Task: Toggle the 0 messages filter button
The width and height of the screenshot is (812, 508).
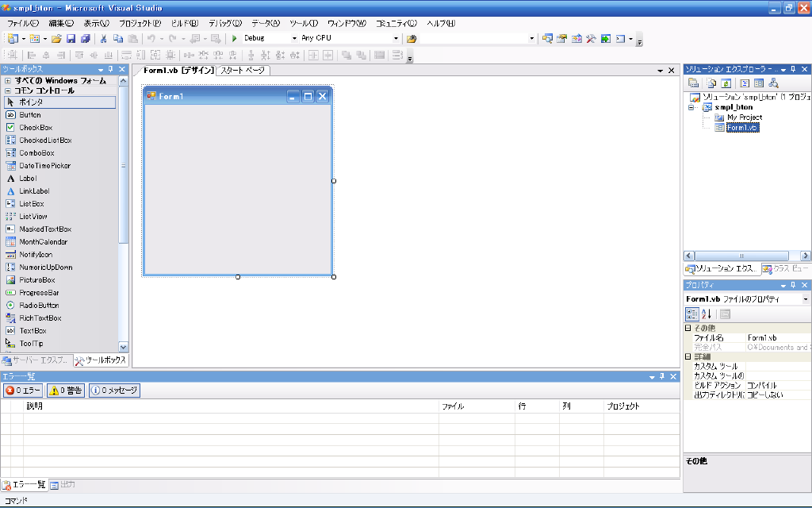Action: pyautogui.click(x=114, y=391)
